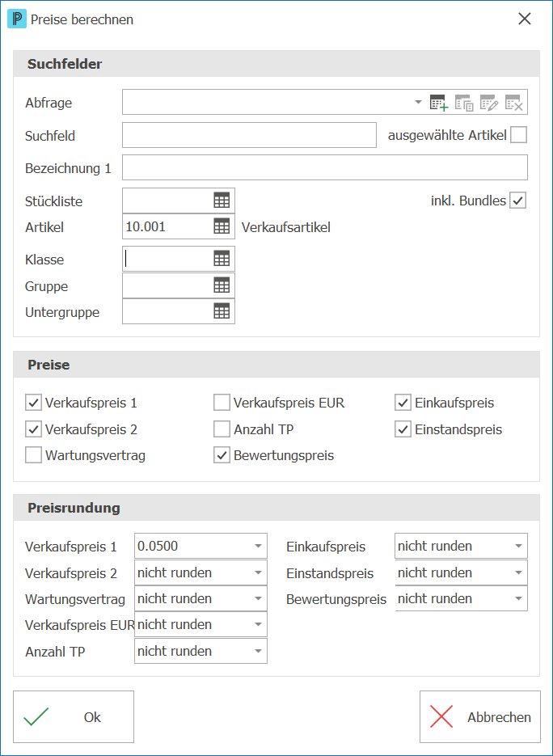Check the Anzahl TP checkbox
Viewport: 553px width, 756px height.
point(222,429)
